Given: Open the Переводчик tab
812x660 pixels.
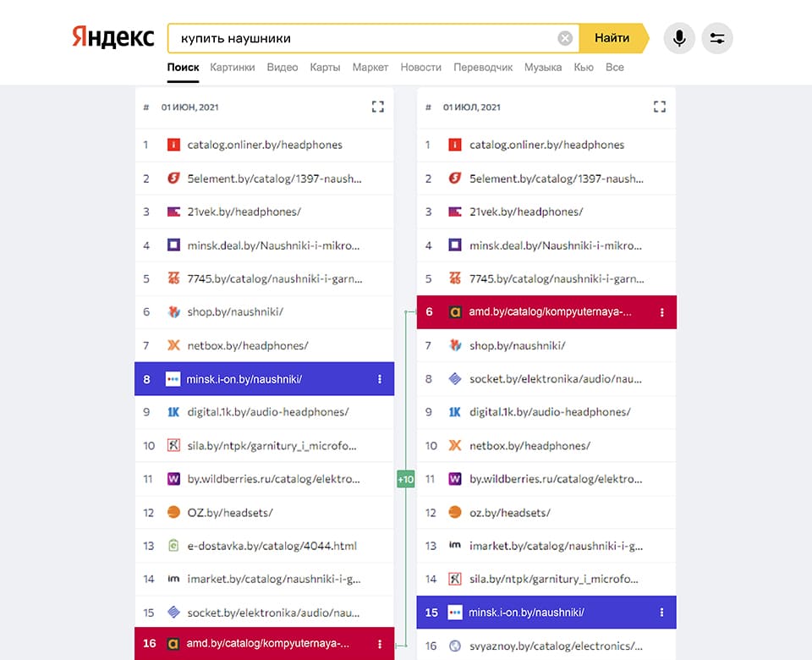Looking at the screenshot, I should [483, 68].
